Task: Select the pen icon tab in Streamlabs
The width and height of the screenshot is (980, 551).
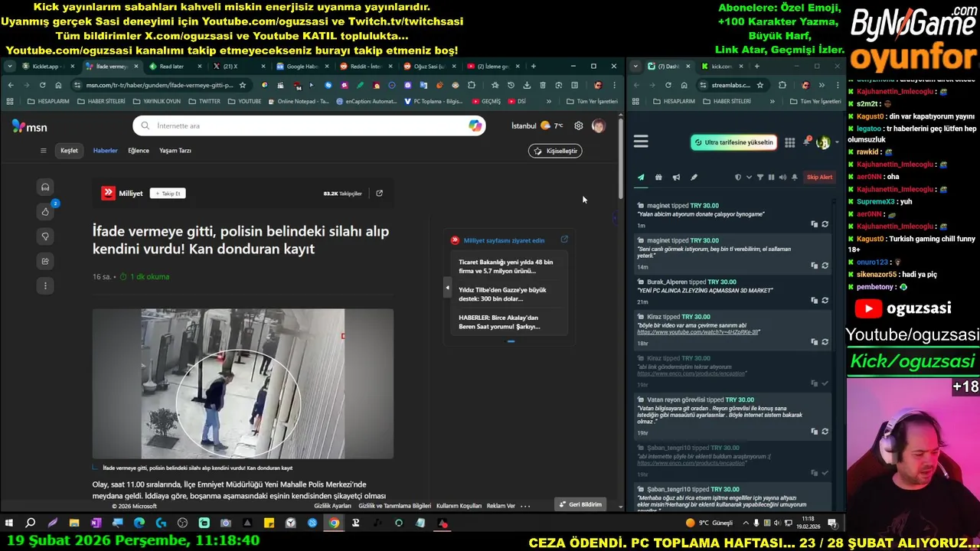Action: [x=694, y=178]
